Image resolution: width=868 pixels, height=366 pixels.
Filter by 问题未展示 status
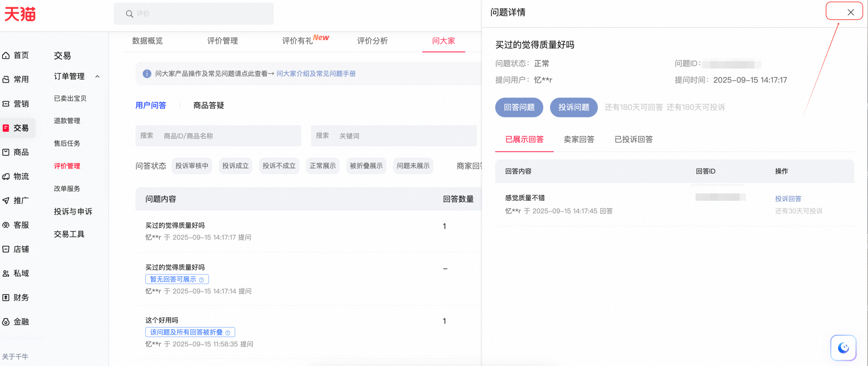click(413, 166)
